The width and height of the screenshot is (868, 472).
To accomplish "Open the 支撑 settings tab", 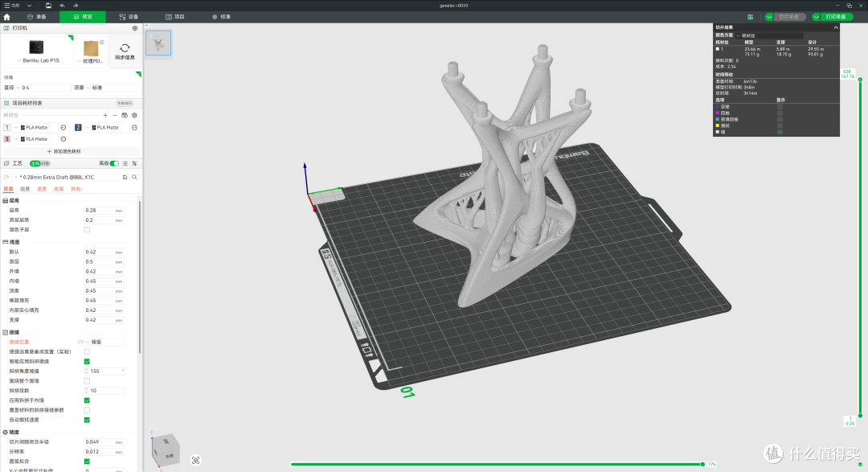I will pos(59,189).
